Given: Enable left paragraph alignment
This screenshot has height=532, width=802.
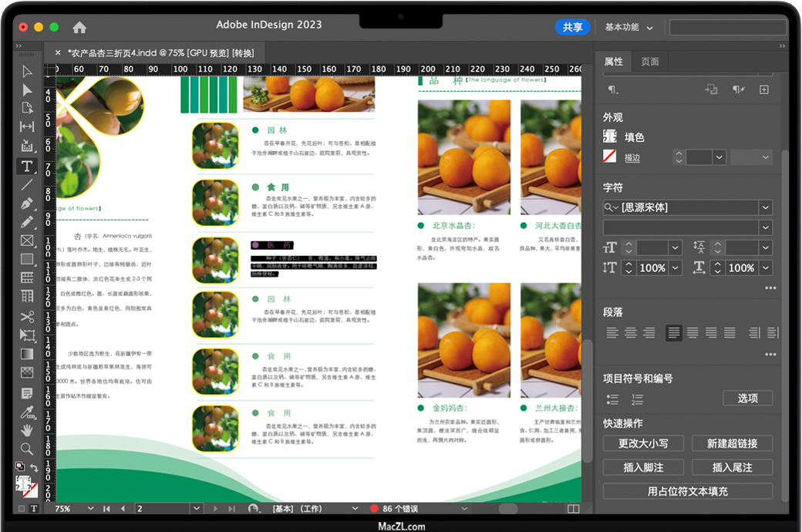Looking at the screenshot, I should [x=612, y=333].
